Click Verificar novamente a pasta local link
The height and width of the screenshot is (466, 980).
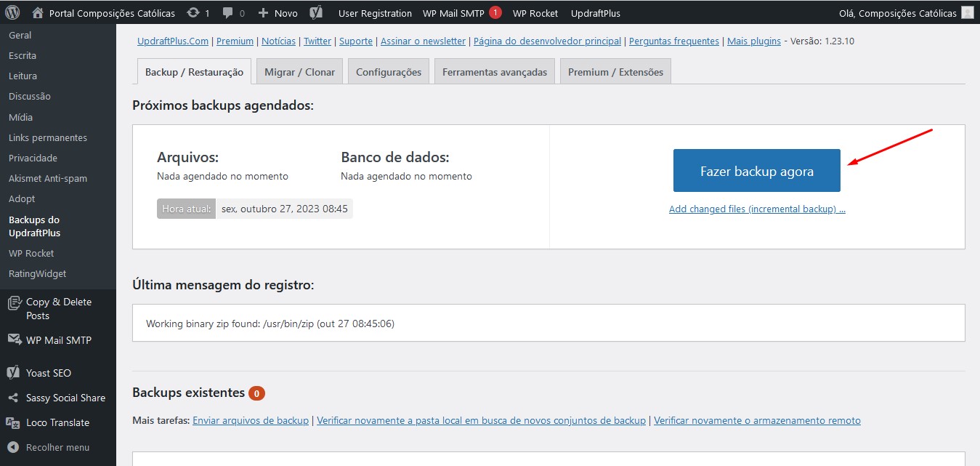[x=481, y=420]
